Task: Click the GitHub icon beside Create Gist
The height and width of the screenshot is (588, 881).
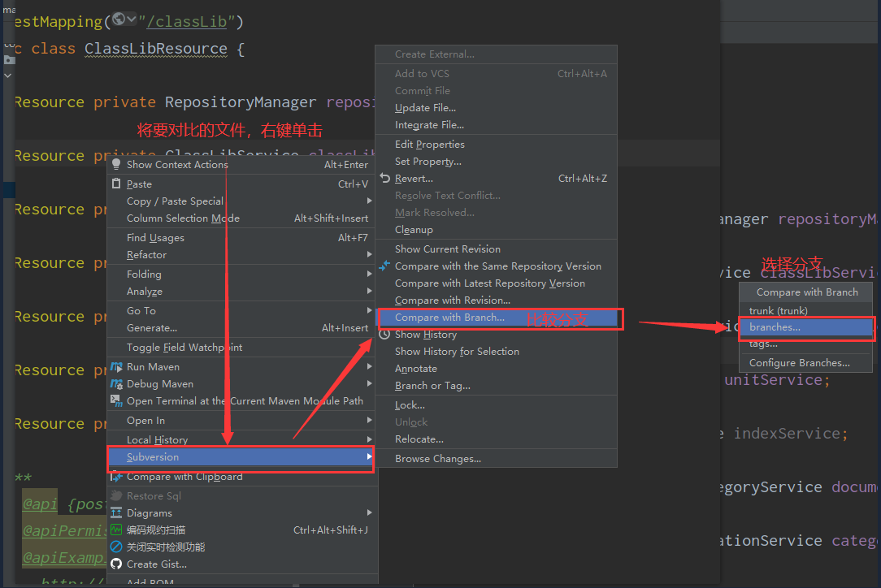Action: point(116,564)
